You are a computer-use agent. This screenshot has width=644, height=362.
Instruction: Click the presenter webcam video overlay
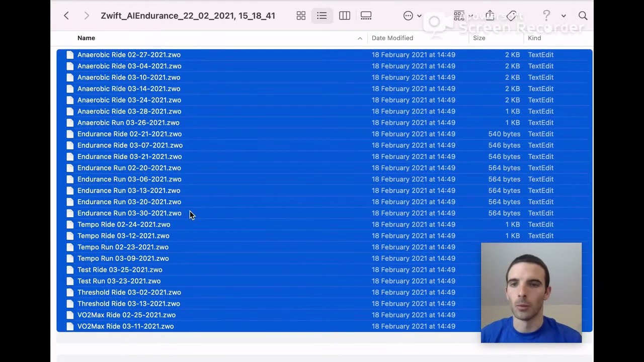531,293
